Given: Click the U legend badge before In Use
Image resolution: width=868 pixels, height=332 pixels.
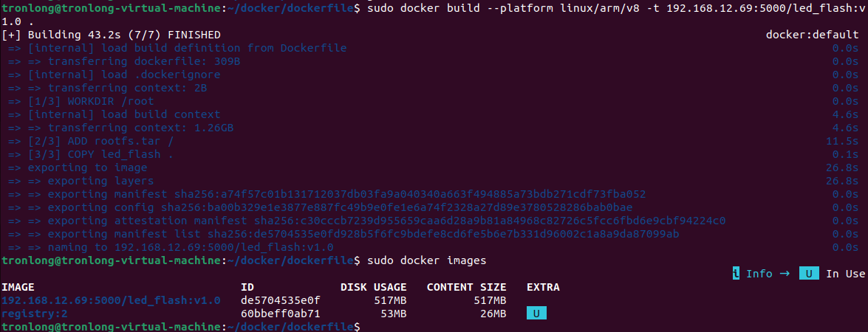Looking at the screenshot, I should pos(809,274).
